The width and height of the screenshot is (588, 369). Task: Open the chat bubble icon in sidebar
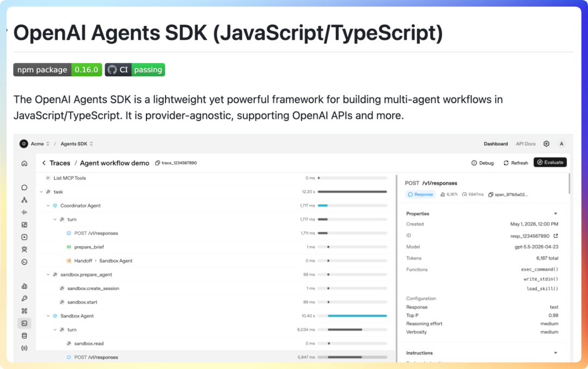(x=24, y=188)
